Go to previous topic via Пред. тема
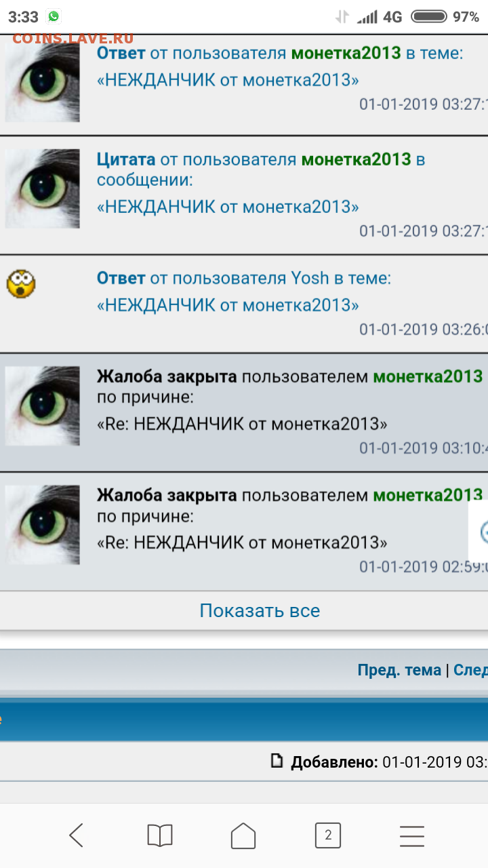This screenshot has height=868, width=488. tap(399, 670)
